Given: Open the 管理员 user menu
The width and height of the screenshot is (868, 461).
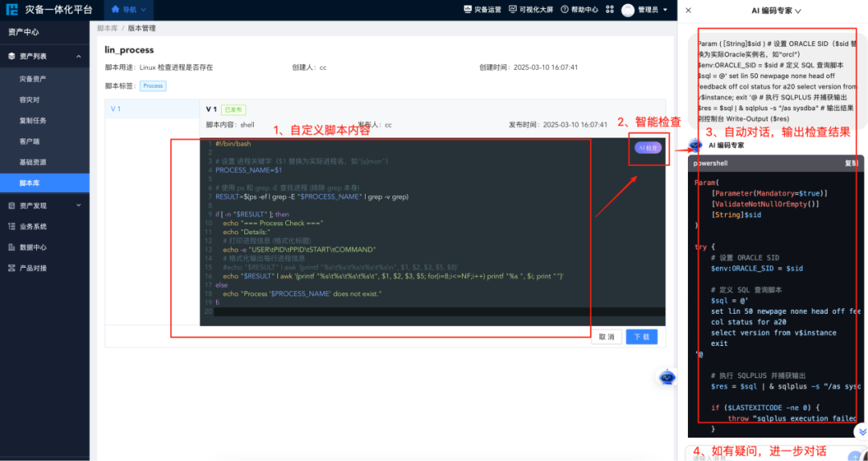Looking at the screenshot, I should coord(651,10).
